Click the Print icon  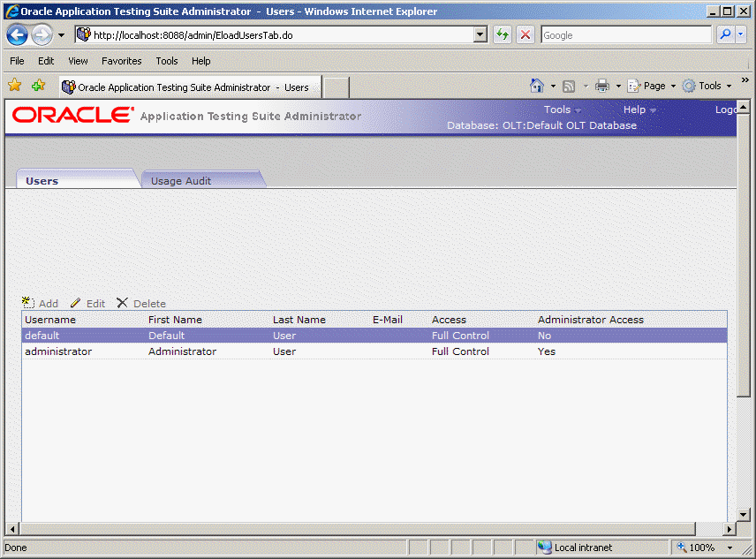coord(602,86)
